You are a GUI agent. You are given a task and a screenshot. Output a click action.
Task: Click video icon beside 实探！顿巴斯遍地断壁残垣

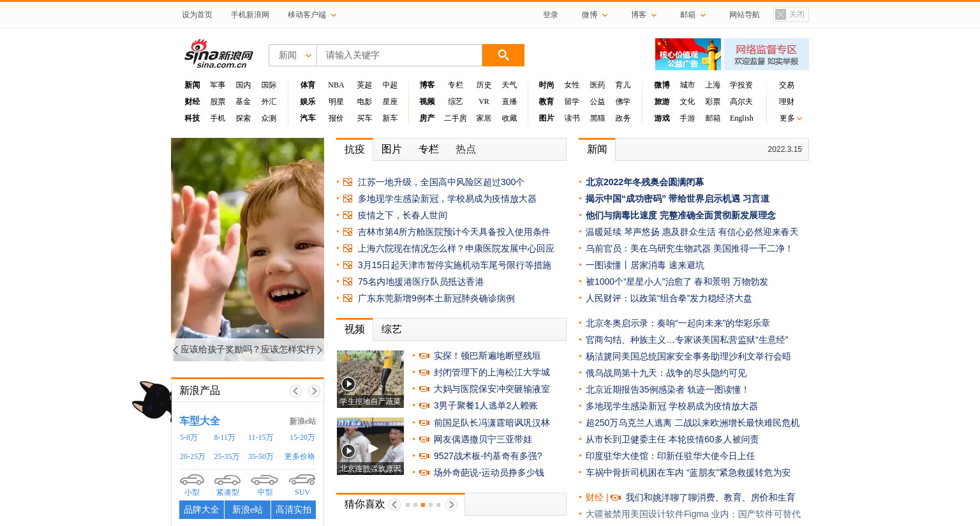[x=424, y=356]
